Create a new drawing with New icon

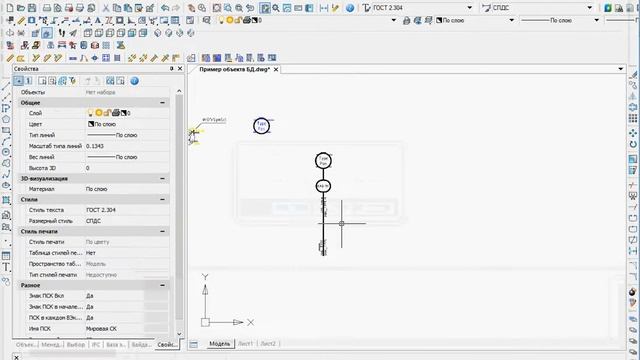pos(9,8)
